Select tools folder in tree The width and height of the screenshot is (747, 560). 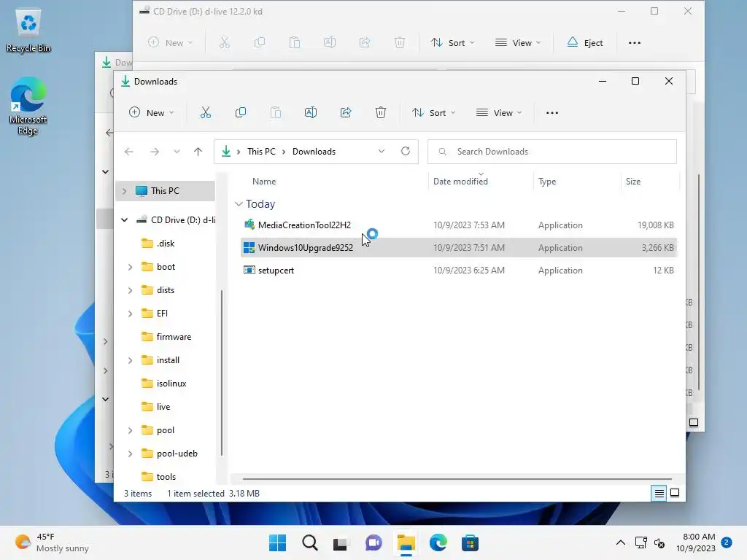158,477
